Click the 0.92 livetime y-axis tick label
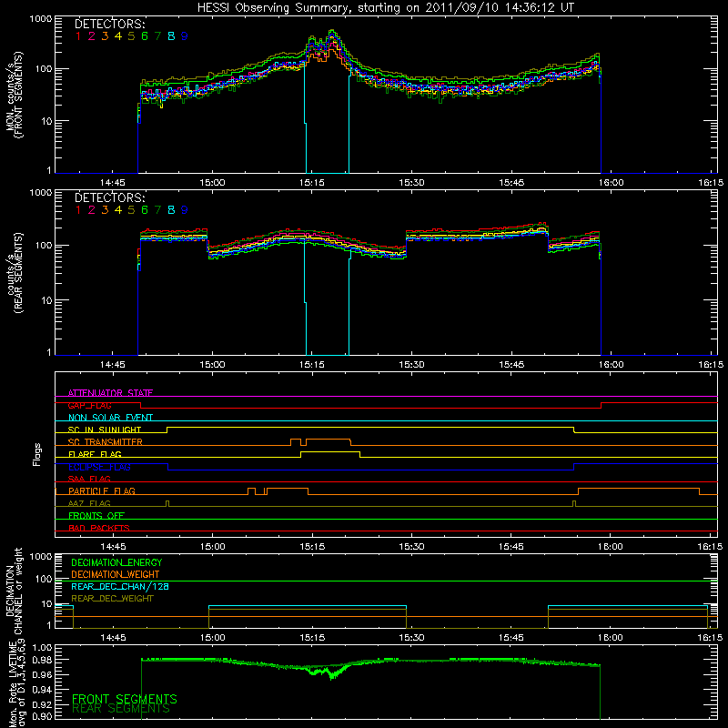The image size is (728, 728). click(x=42, y=703)
